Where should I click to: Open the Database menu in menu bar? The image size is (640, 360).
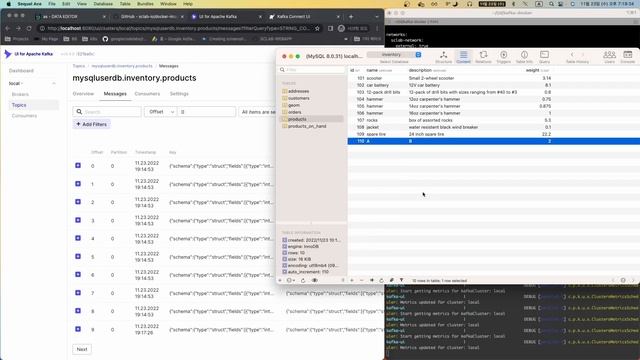point(103,4)
